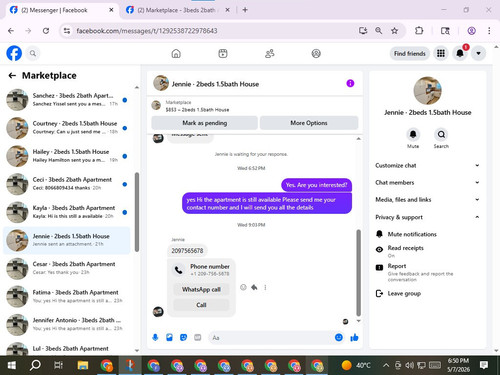
Task: React to the phone number message with emoji
Action: click(x=243, y=287)
